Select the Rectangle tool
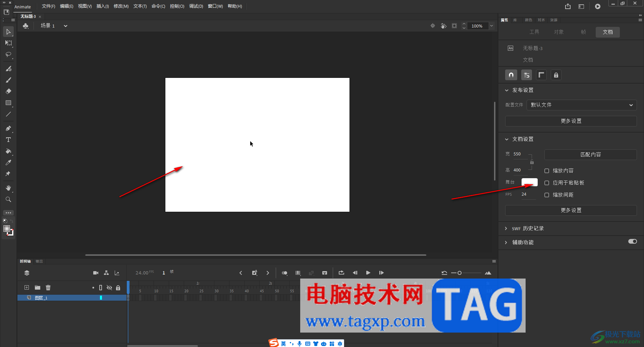The image size is (644, 347). point(8,103)
